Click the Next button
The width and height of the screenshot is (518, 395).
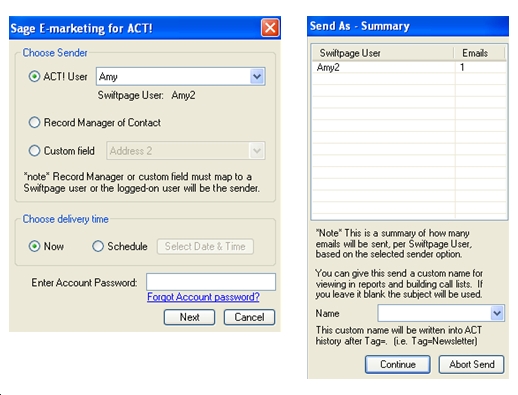pyautogui.click(x=189, y=317)
